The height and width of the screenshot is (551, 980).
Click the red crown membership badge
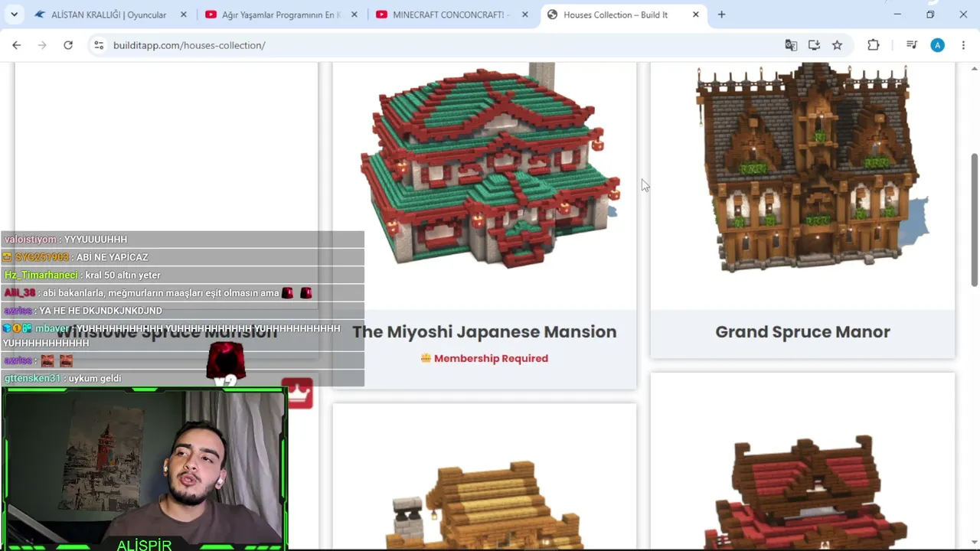click(x=298, y=393)
